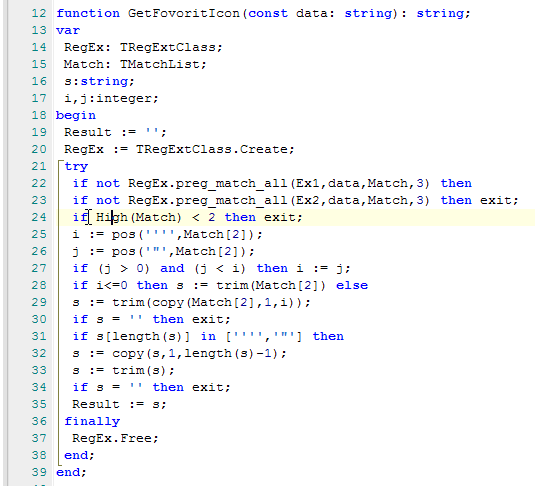
Task: Click the finally keyword on line 36
Action: 92,421
